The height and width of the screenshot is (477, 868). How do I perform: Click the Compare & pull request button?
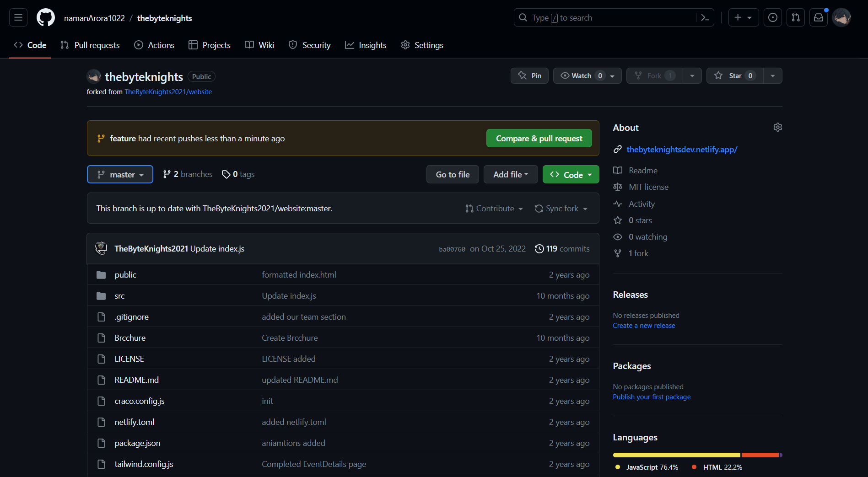coord(539,138)
